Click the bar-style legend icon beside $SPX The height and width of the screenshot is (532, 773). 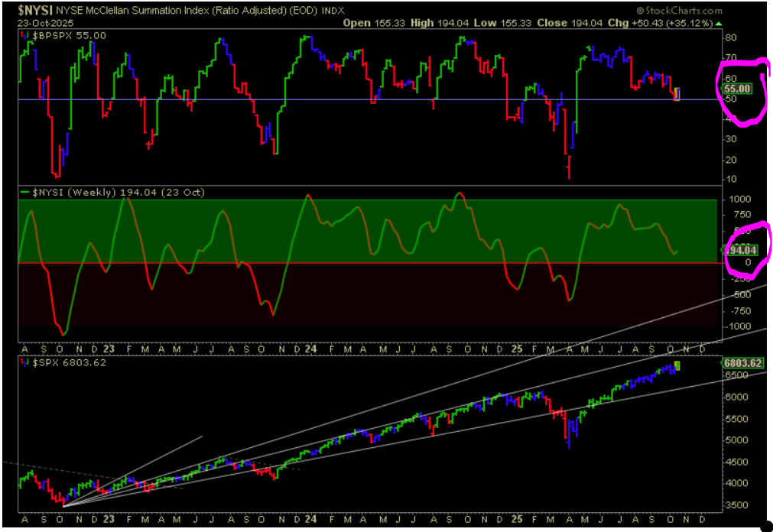coord(24,363)
